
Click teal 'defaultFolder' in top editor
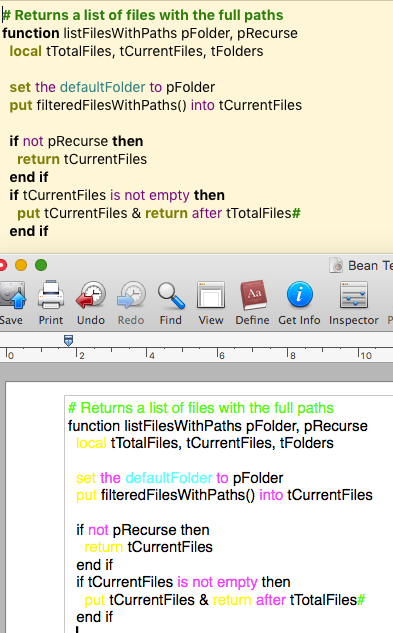point(103,87)
